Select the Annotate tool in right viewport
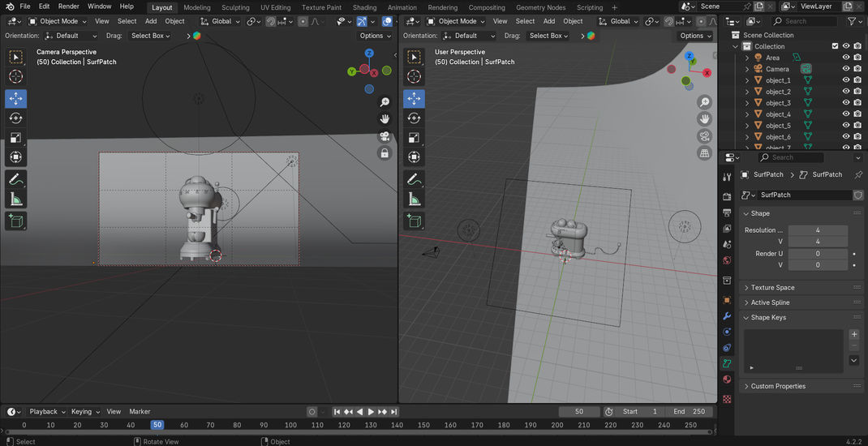868x446 pixels. point(414,179)
